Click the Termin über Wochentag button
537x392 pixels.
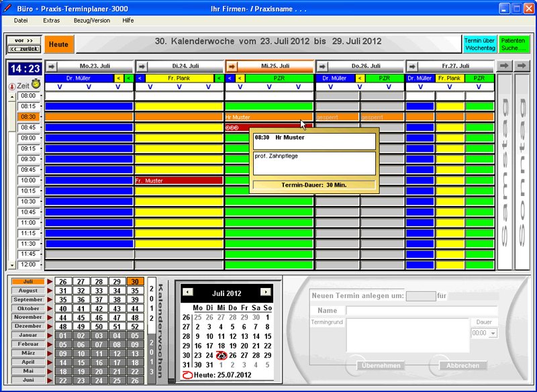tap(480, 44)
